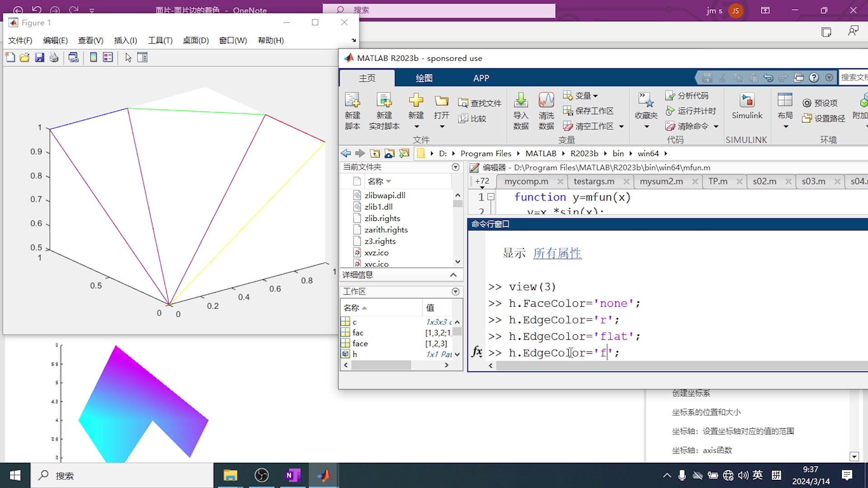Viewport: 868px width, 488px height.
Task: Click the New Live Script (新建实时脚本) icon
Action: [x=384, y=100]
